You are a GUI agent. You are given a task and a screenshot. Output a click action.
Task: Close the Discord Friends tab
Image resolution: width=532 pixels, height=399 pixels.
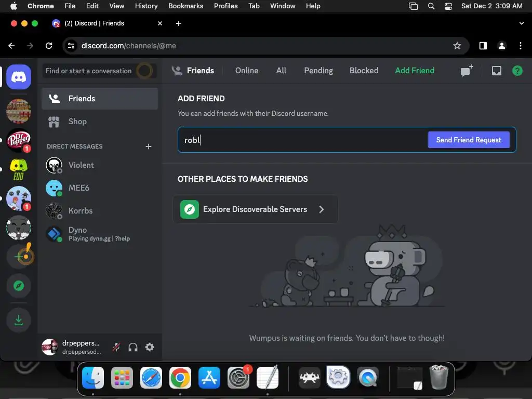(x=160, y=23)
